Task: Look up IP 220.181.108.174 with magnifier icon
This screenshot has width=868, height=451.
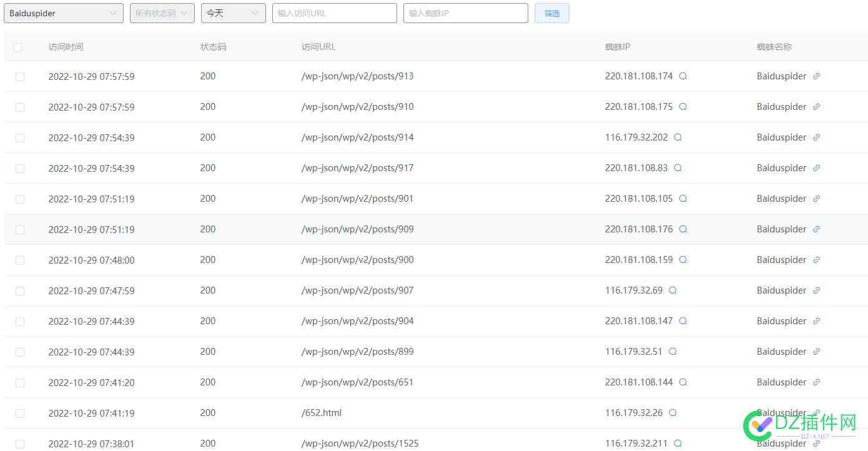Action: (683, 76)
